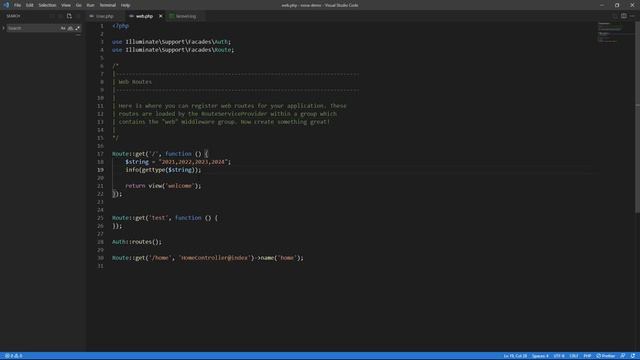Open the Help menu

point(125,5)
